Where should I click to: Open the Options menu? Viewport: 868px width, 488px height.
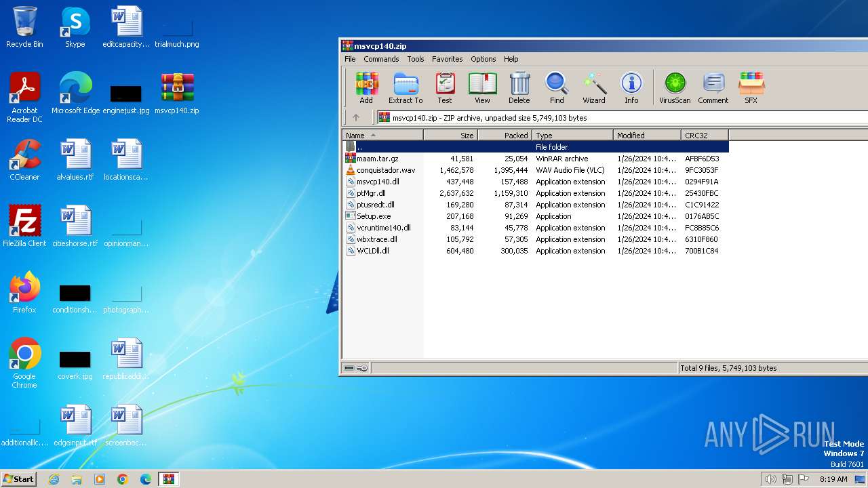click(484, 59)
